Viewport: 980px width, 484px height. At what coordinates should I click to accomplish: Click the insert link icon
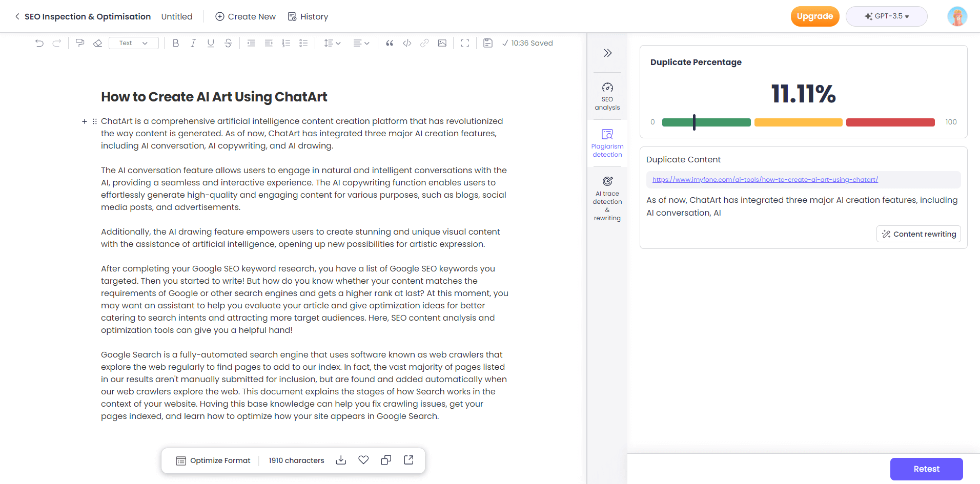pyautogui.click(x=424, y=43)
